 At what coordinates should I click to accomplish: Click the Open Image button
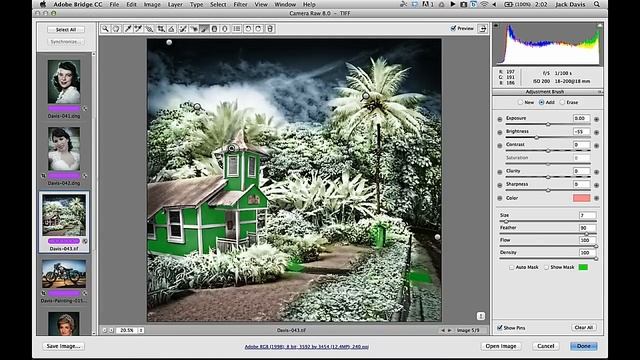(x=501, y=346)
